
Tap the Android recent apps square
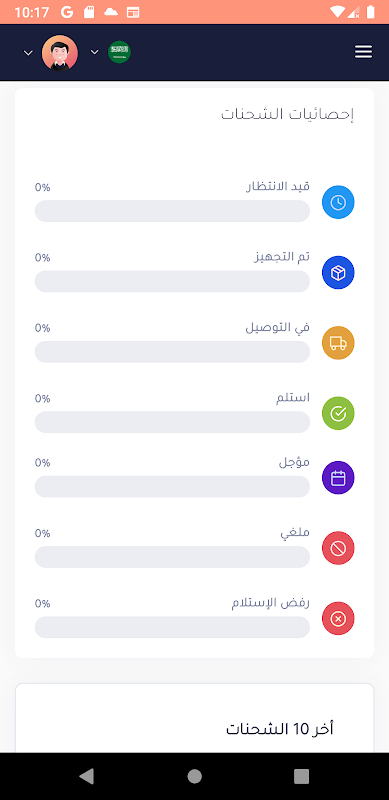click(x=302, y=776)
